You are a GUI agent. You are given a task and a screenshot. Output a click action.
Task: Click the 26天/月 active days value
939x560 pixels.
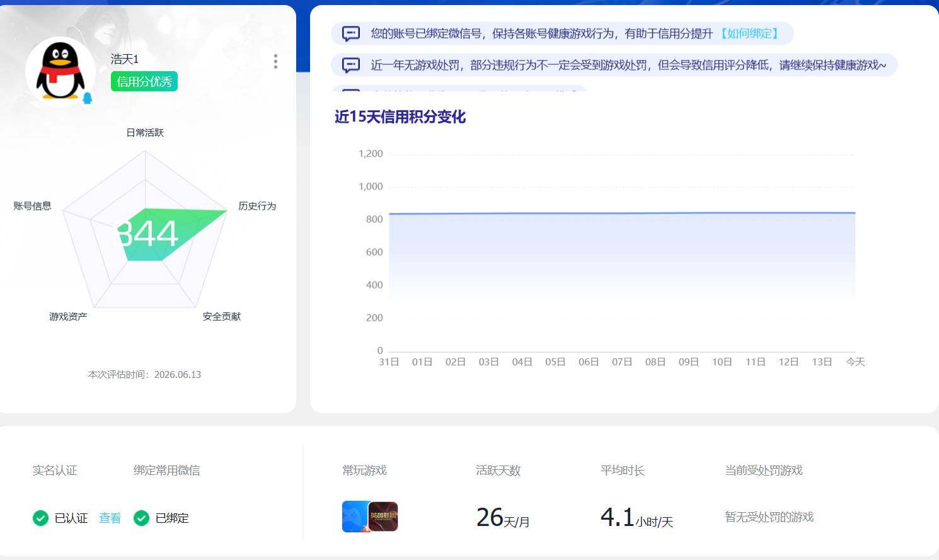coord(503,518)
